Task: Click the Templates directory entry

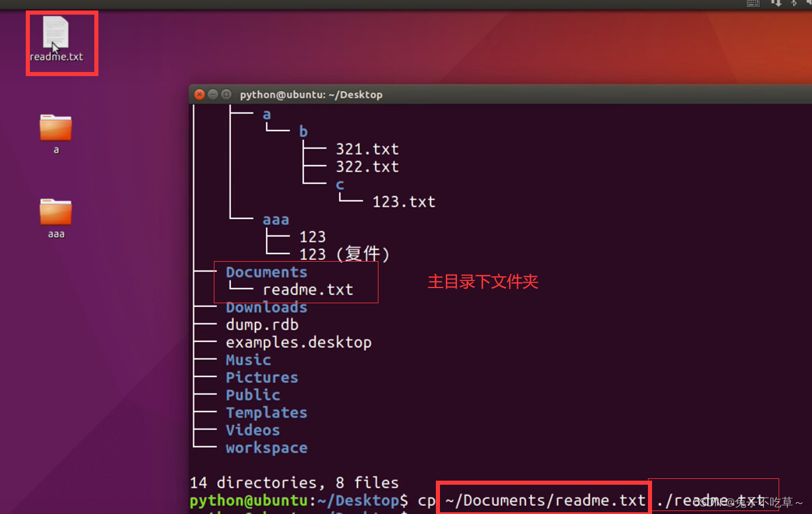Action: [x=267, y=413]
